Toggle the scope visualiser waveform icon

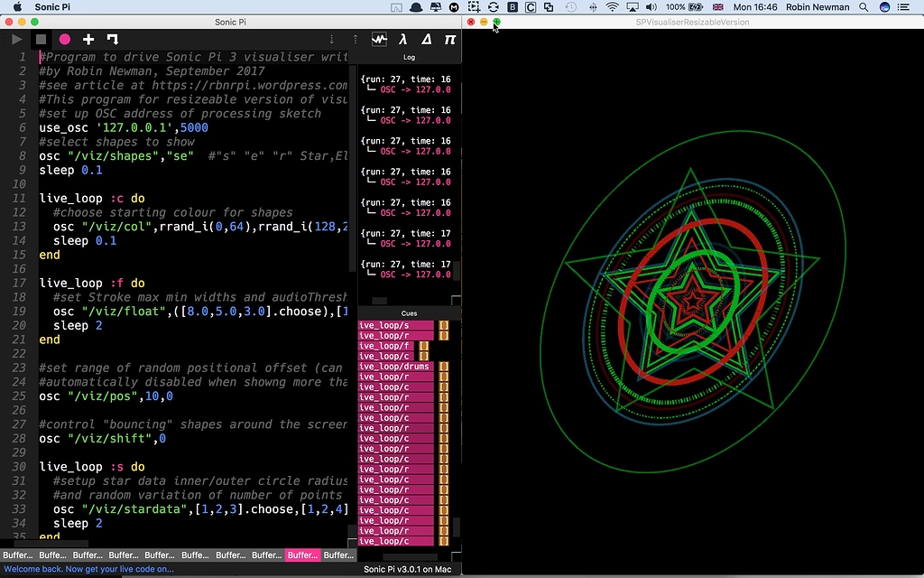(x=379, y=39)
